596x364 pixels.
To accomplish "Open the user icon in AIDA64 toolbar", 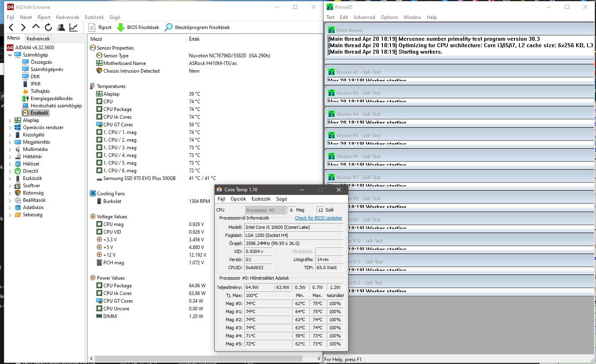I will point(61,27).
